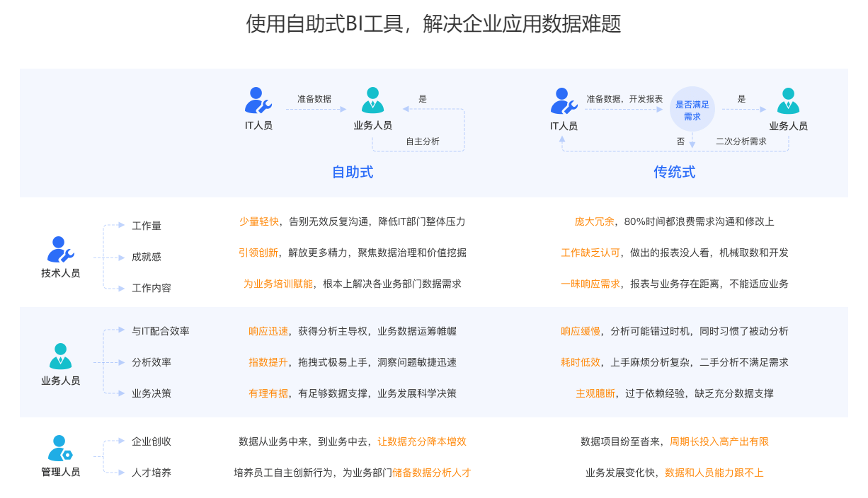Screen dimensions: 868x498
Task: Click the 业务人员 icon in the 传统式 diagram
Action: (788, 100)
